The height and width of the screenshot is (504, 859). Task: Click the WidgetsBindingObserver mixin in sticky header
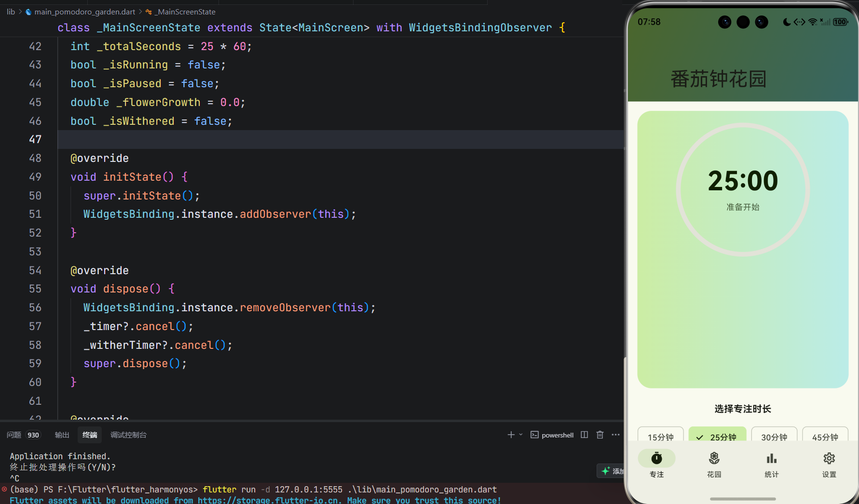480,27
